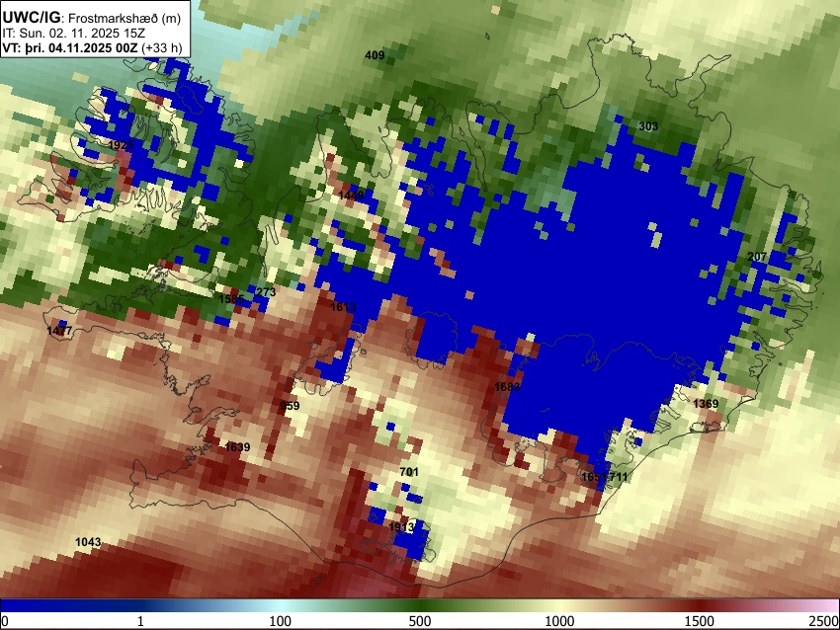This screenshot has width=840, height=630.
Task: Click the map value 409
Action: pyautogui.click(x=375, y=54)
